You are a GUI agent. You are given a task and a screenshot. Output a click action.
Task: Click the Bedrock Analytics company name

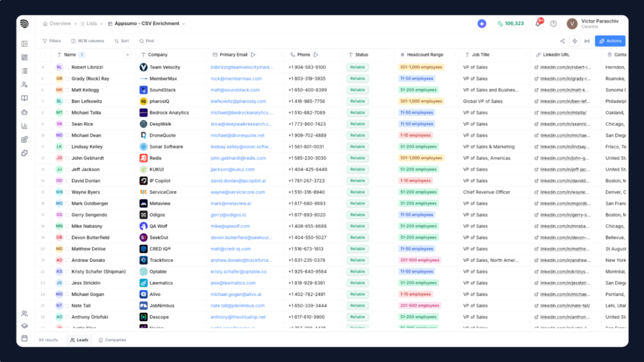click(169, 113)
